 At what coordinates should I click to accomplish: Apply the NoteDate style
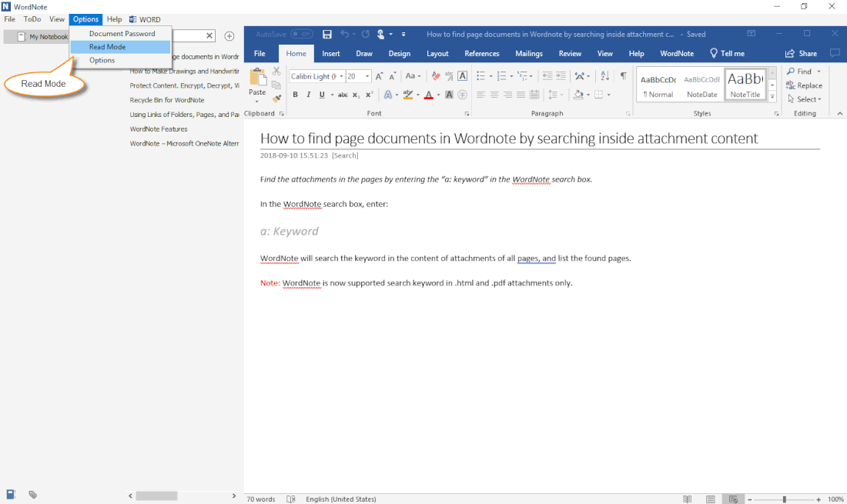pyautogui.click(x=701, y=85)
